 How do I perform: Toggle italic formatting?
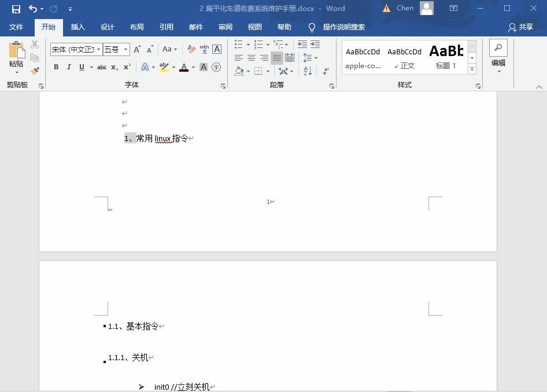click(x=69, y=67)
